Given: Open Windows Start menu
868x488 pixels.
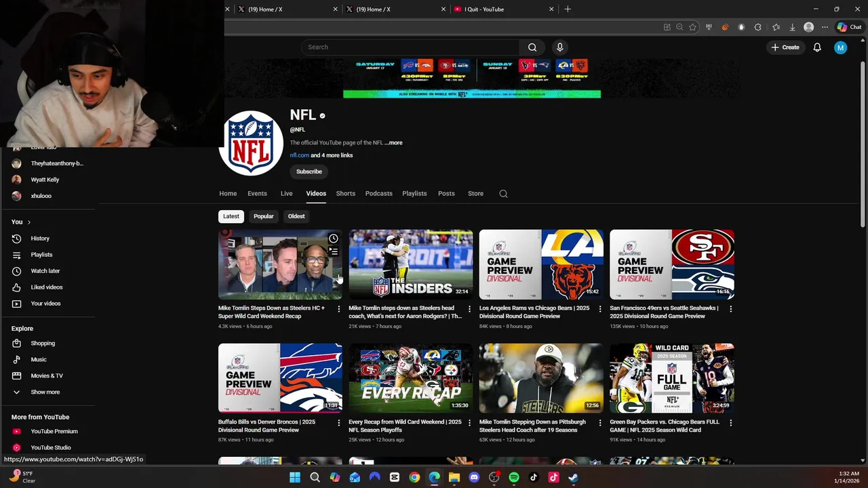Looking at the screenshot, I should coord(295,477).
